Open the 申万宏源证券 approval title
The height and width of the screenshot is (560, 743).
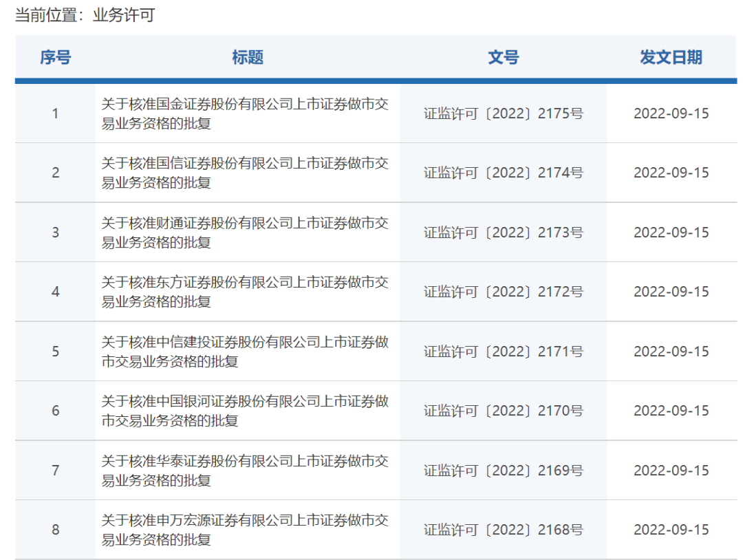point(245,530)
